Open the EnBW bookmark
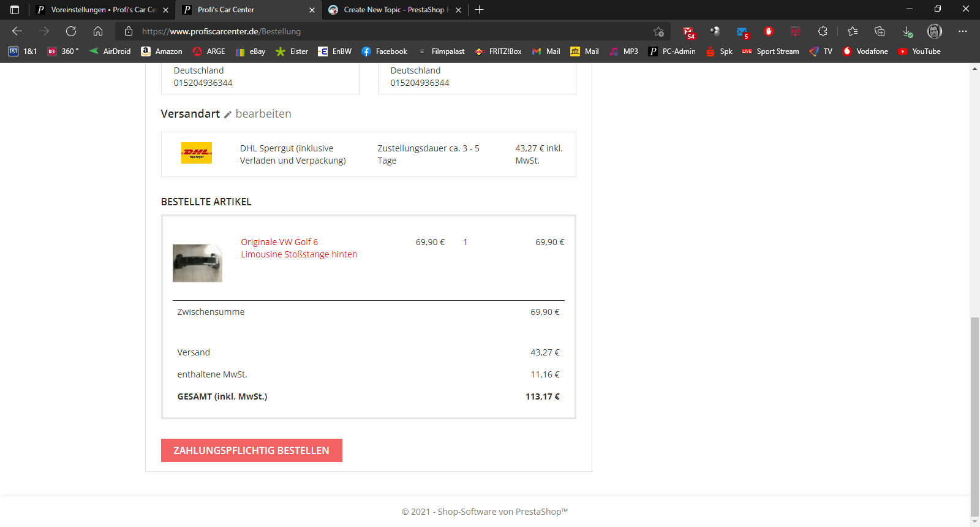980x527 pixels. pos(335,51)
